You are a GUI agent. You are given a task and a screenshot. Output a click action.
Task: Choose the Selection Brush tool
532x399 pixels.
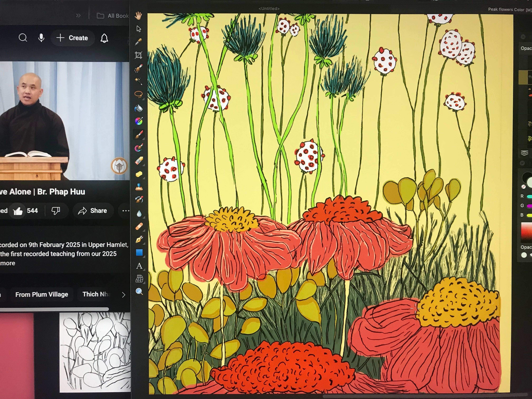(x=139, y=68)
